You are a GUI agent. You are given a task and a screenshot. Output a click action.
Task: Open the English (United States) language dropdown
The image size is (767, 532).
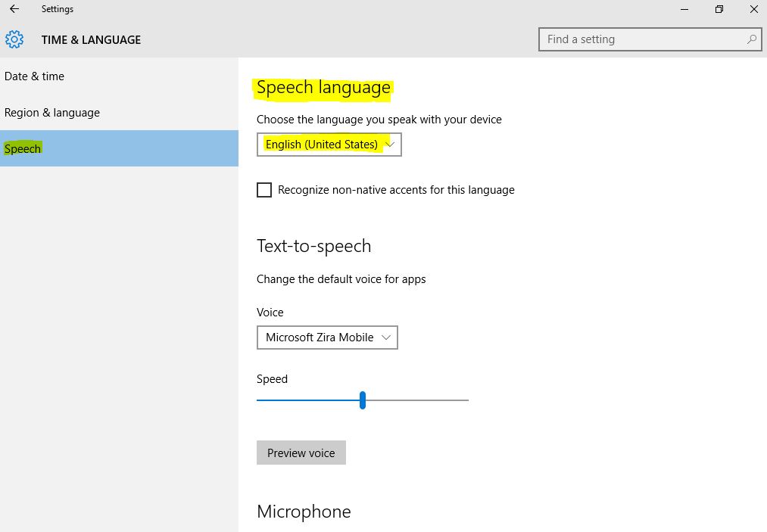329,145
